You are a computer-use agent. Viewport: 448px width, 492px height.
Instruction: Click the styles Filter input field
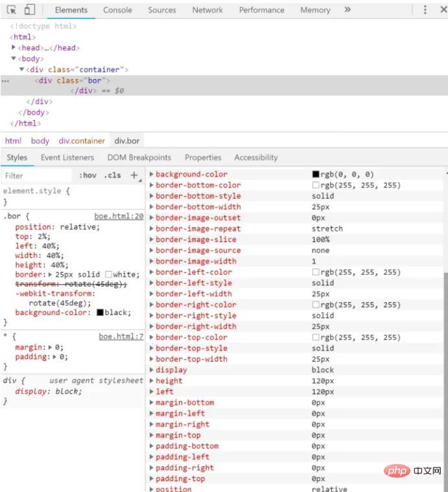pyautogui.click(x=36, y=176)
